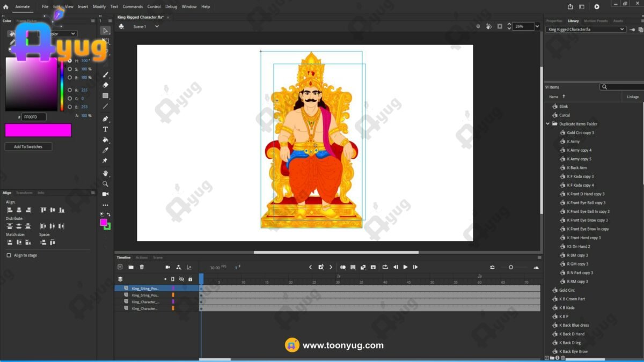Click the layer parenting view icon
Image resolution: width=644 pixels, height=362 pixels.
point(178,267)
